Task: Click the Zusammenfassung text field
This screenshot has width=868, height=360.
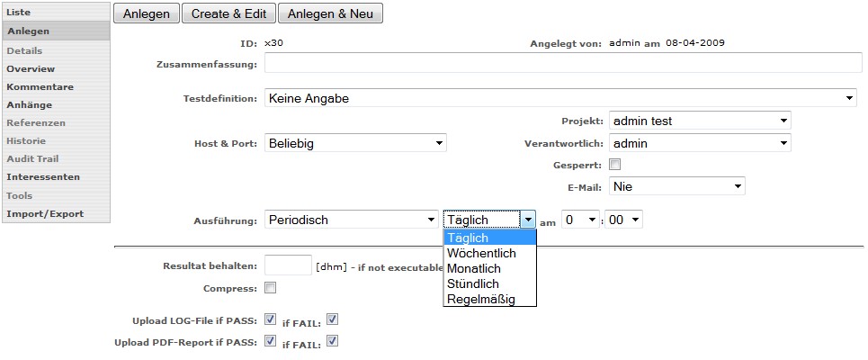Action: (x=560, y=63)
